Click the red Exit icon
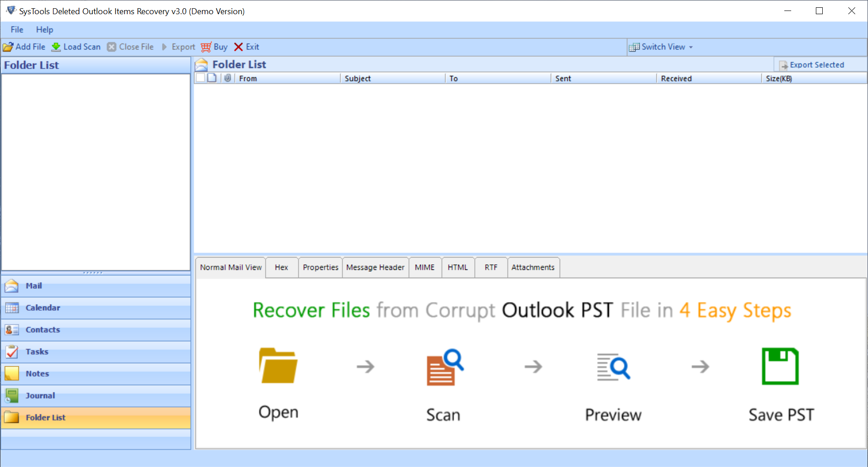868x467 pixels. click(238, 47)
